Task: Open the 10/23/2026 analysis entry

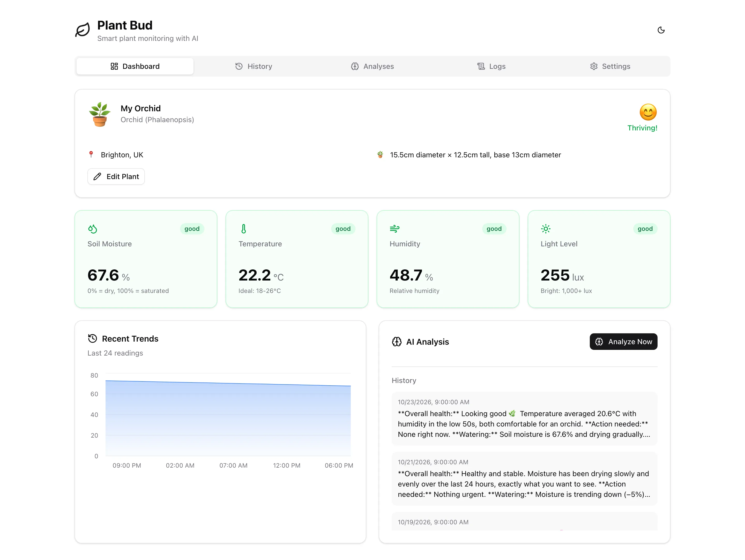Action: (x=524, y=418)
